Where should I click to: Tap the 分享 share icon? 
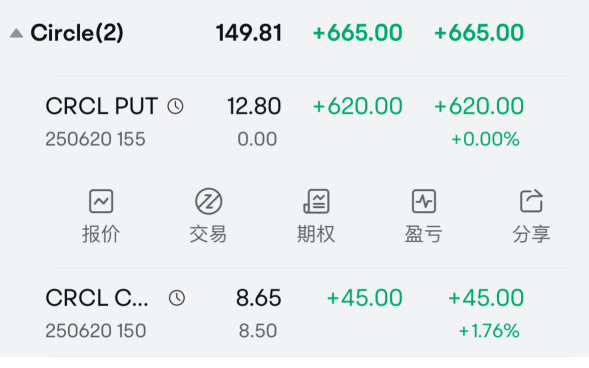point(532,201)
